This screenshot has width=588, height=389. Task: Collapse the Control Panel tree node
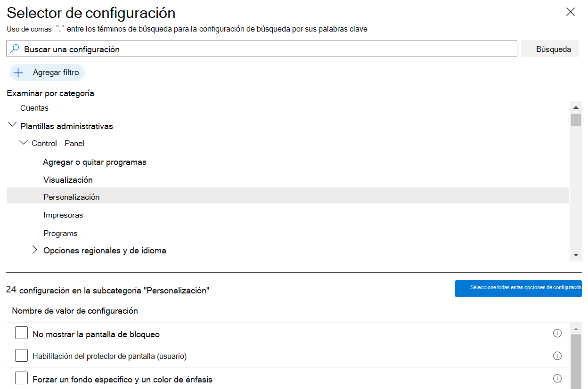point(23,142)
